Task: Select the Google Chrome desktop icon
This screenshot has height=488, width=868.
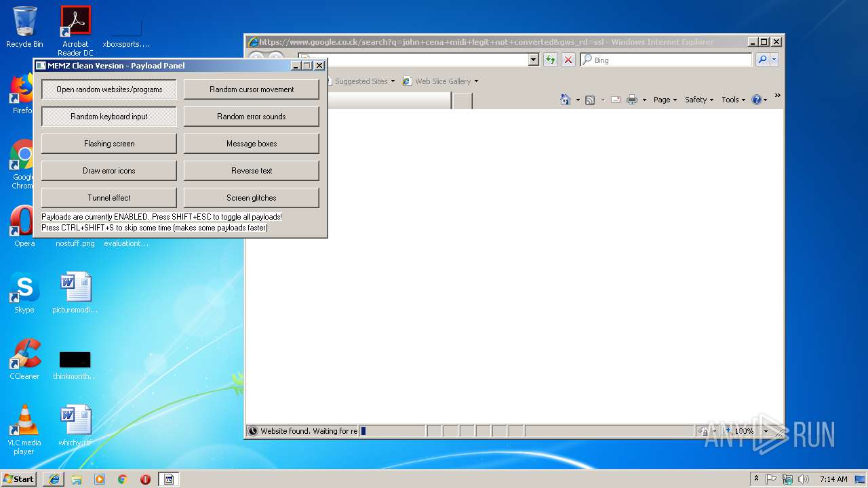Action: (23, 165)
